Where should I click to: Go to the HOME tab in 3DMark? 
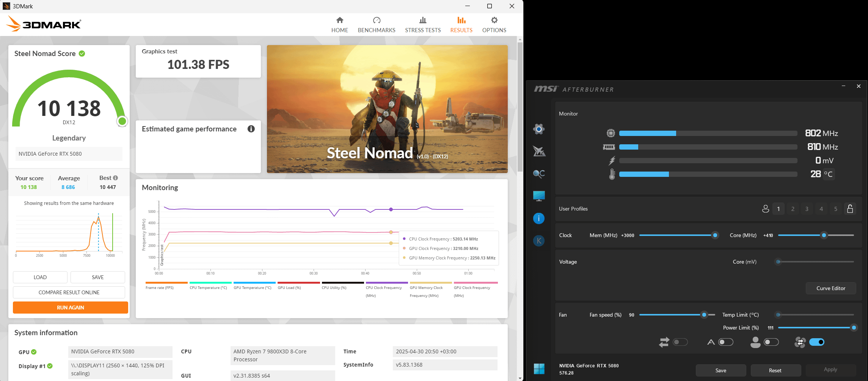click(340, 25)
